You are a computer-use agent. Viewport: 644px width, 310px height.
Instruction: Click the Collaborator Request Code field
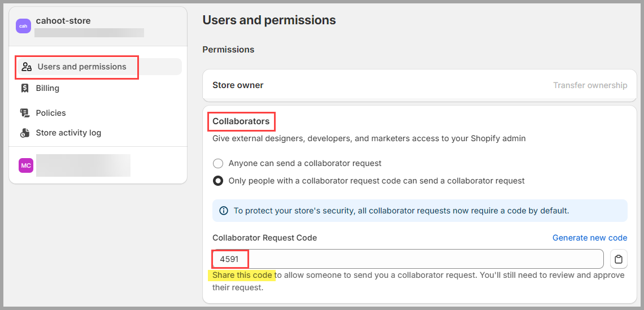[x=408, y=259]
